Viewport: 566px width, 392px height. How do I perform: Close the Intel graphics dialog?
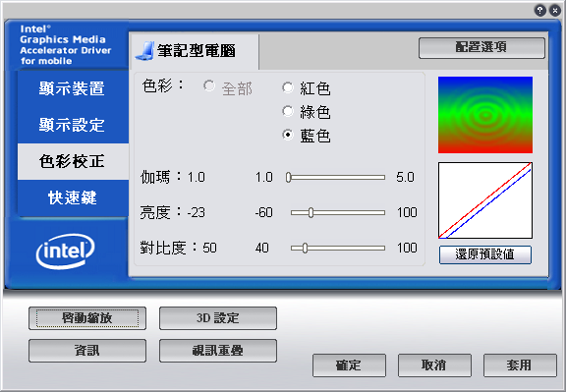point(555,10)
